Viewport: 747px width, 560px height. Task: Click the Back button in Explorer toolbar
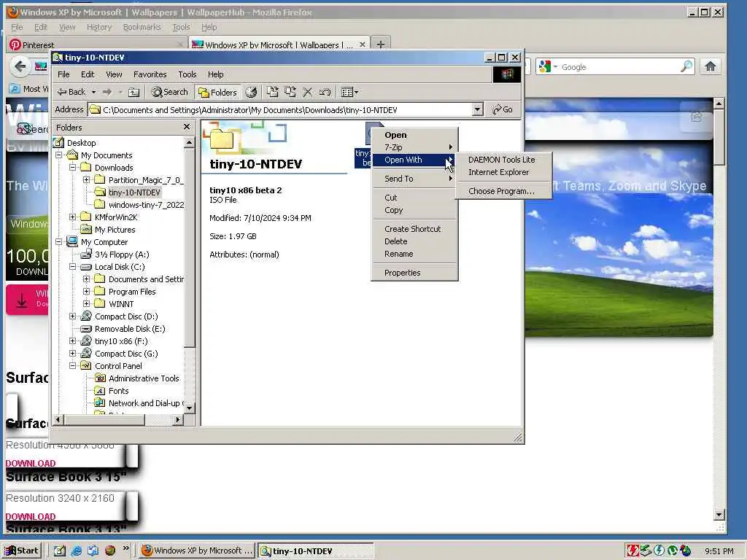coord(71,92)
